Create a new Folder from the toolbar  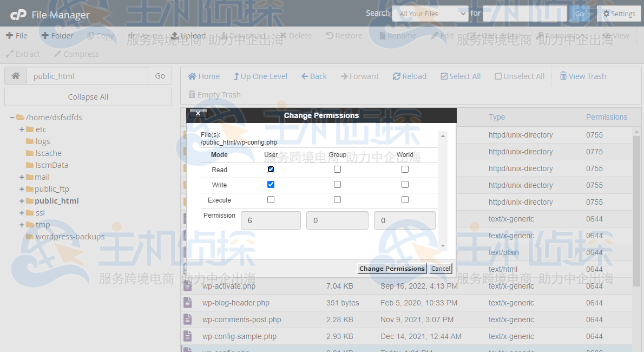(x=57, y=35)
